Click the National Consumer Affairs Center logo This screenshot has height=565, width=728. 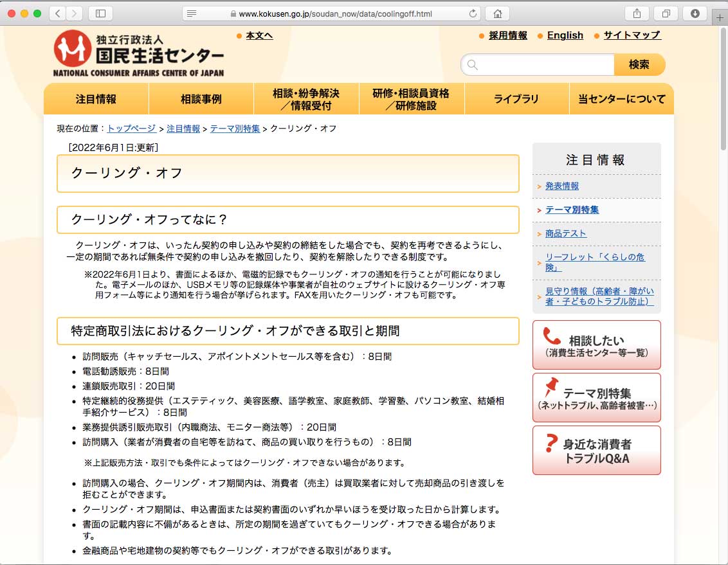[139, 53]
